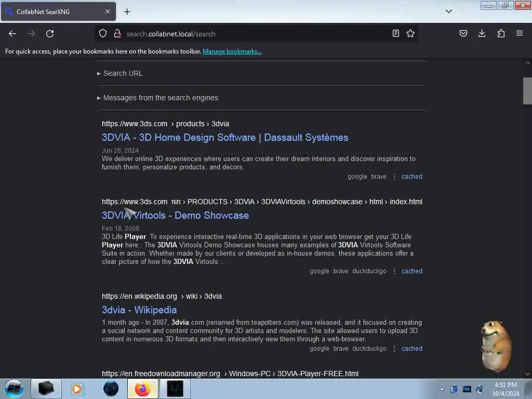Reload the current page
Viewport: 532px width, 399px height.
click(50, 34)
